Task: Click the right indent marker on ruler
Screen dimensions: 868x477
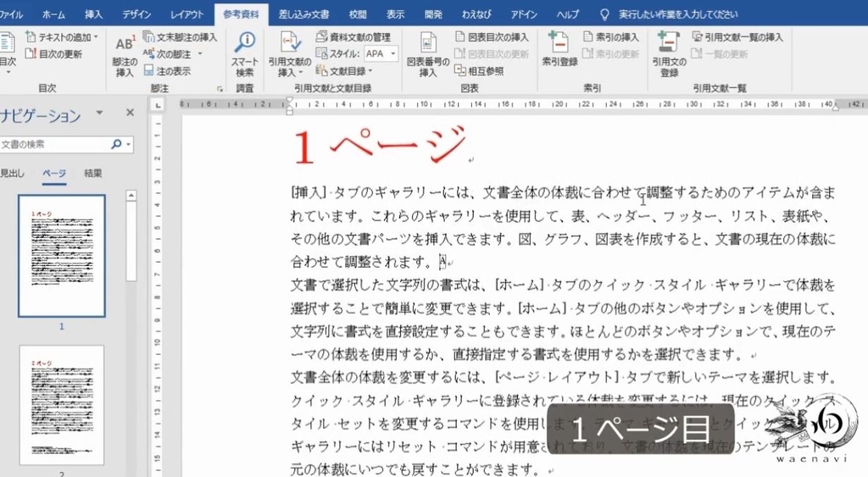Action: click(x=835, y=107)
